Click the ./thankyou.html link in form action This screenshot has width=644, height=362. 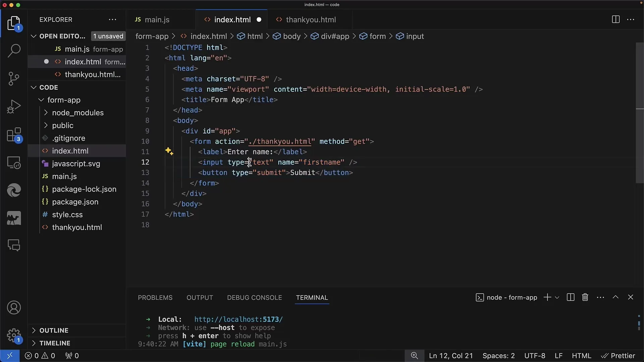click(x=279, y=141)
